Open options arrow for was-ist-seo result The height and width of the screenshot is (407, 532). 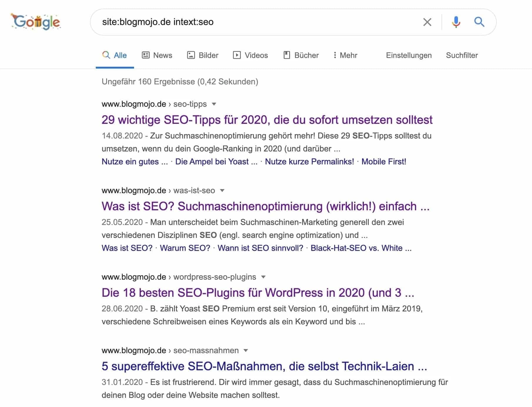222,191
